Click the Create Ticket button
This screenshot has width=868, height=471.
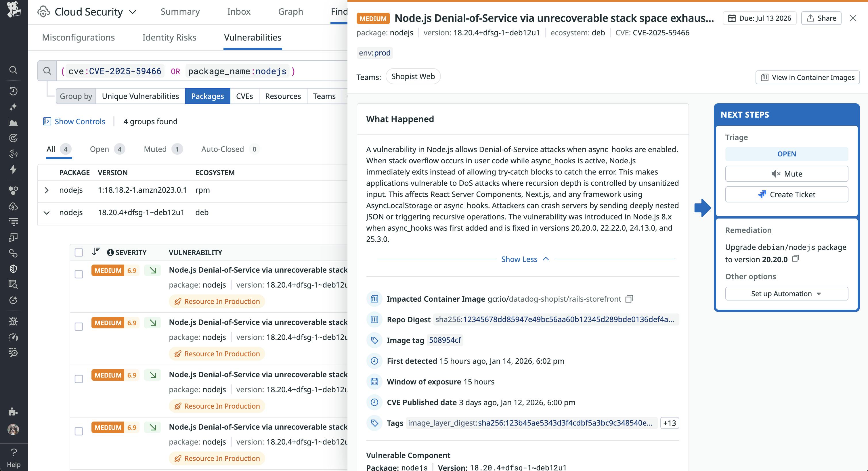point(786,194)
